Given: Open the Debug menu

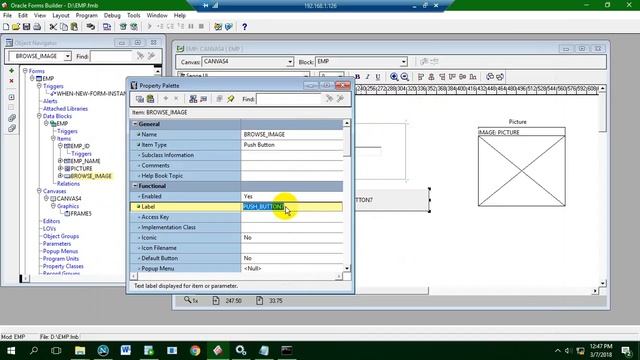Looking at the screenshot, I should [112, 16].
